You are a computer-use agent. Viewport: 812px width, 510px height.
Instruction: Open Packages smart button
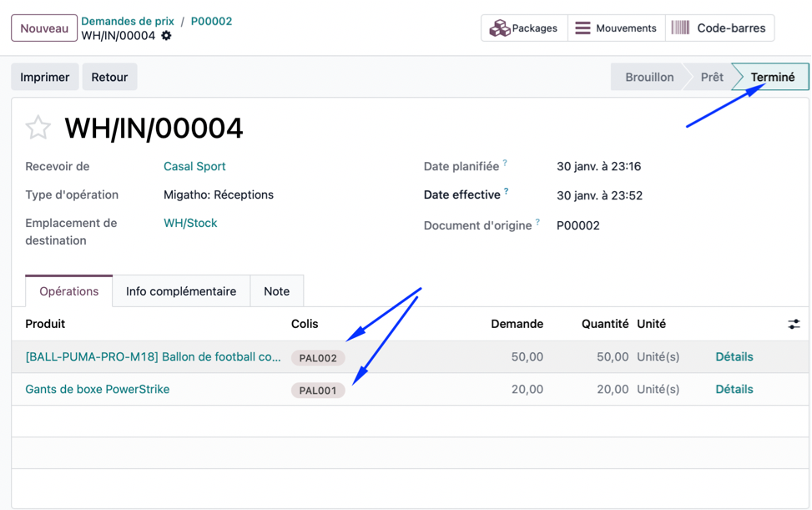coord(524,28)
